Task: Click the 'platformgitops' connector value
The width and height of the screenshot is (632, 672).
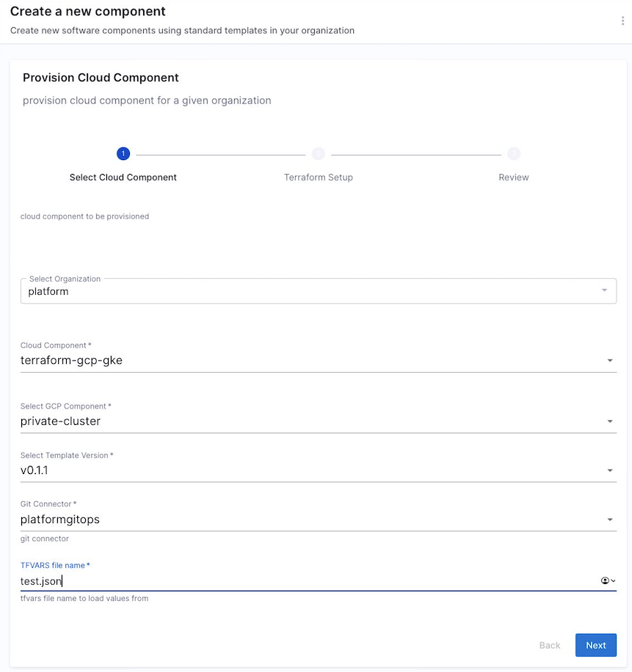Action: pyautogui.click(x=60, y=519)
